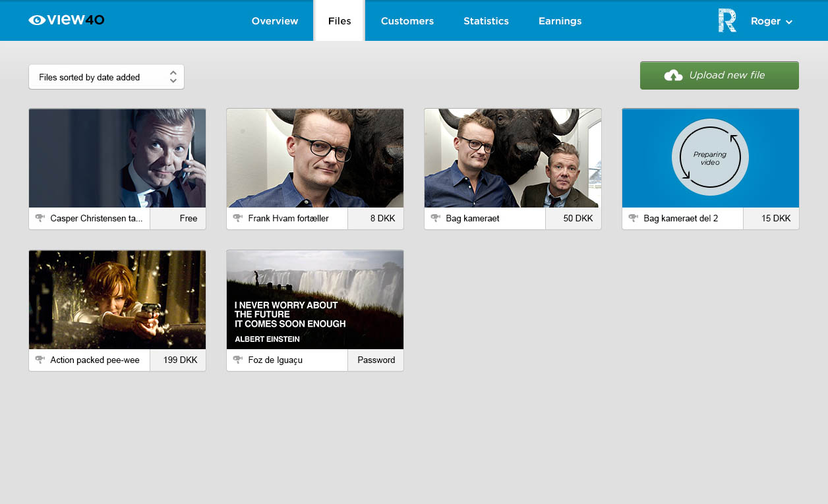
Task: Click the camera icon beside Foz de Iguaçu
Action: tap(237, 360)
